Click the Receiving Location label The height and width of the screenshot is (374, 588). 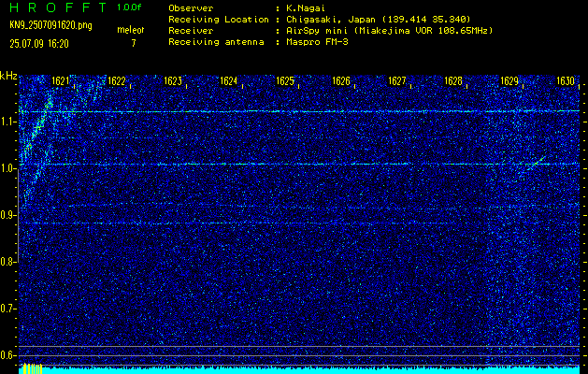(x=219, y=19)
